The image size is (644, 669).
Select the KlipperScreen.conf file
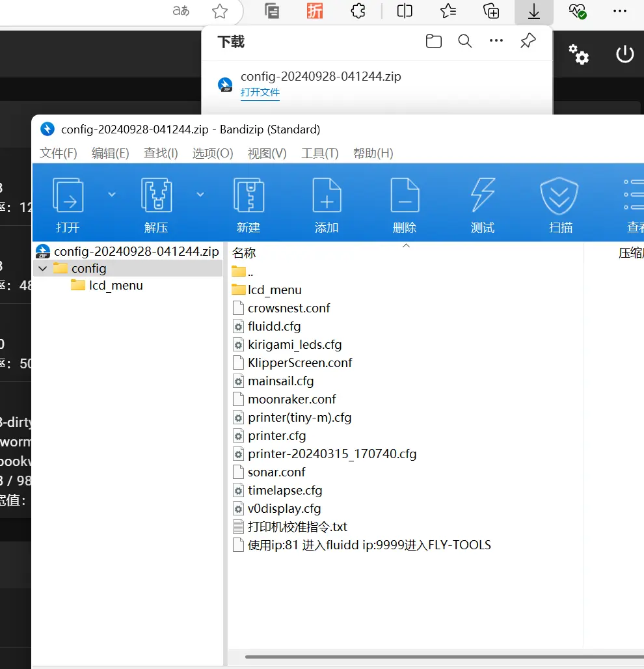coord(293,363)
